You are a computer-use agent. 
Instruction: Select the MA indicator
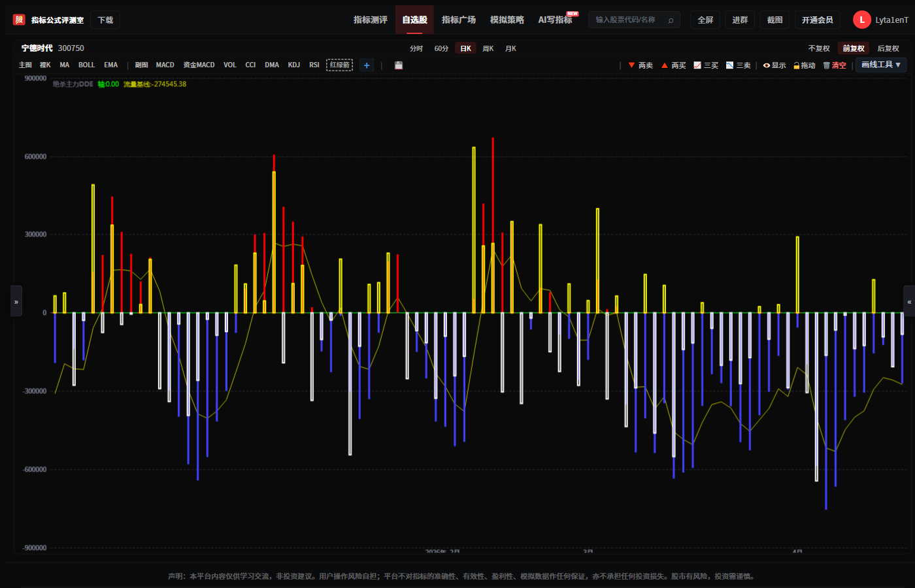64,65
